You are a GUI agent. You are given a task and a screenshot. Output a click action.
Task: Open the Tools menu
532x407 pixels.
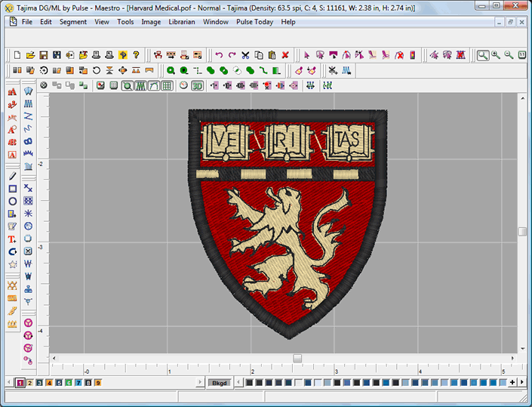click(x=125, y=22)
